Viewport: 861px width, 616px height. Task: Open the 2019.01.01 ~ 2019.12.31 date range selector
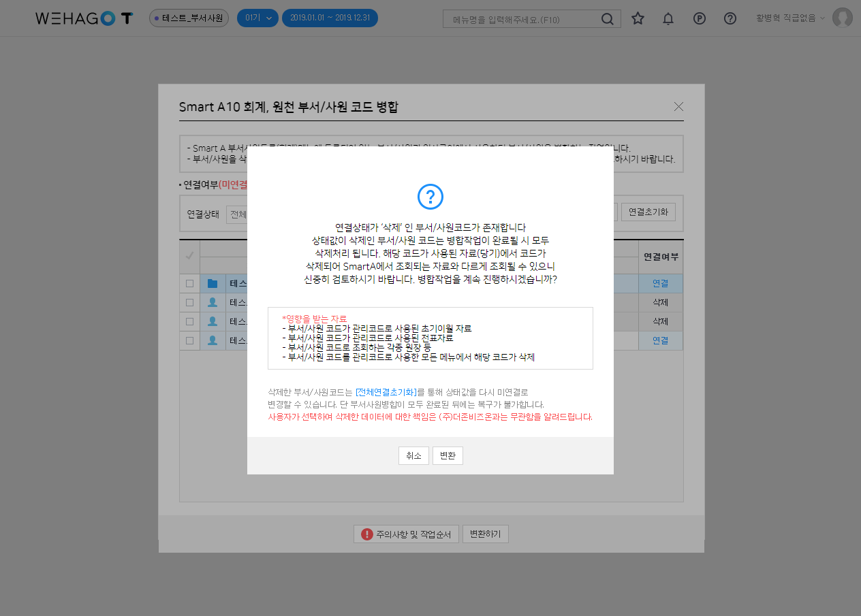(x=330, y=18)
